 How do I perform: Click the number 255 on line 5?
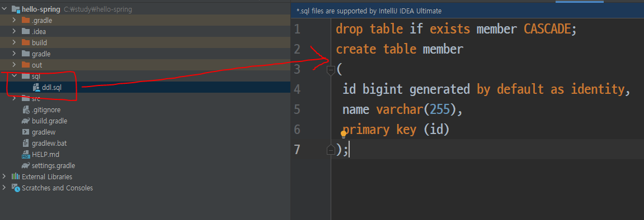tap(440, 109)
